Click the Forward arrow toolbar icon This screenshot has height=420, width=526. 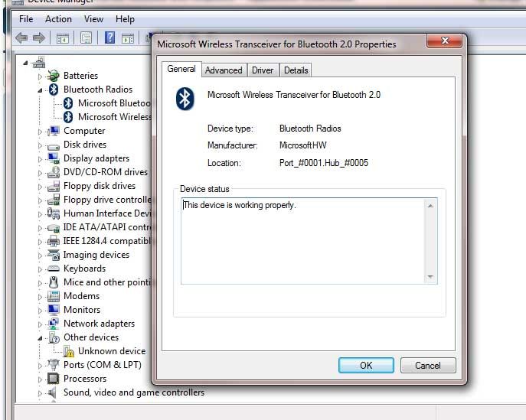click(x=39, y=37)
